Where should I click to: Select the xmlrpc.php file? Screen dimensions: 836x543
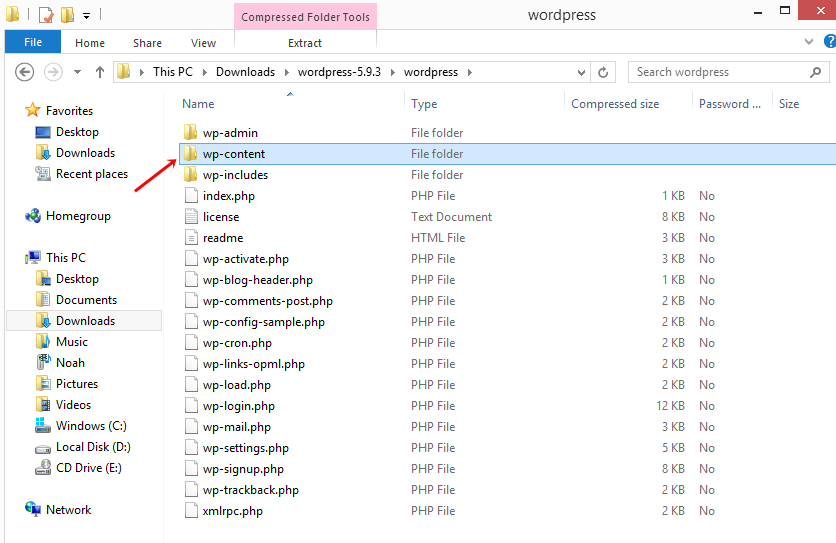point(232,510)
